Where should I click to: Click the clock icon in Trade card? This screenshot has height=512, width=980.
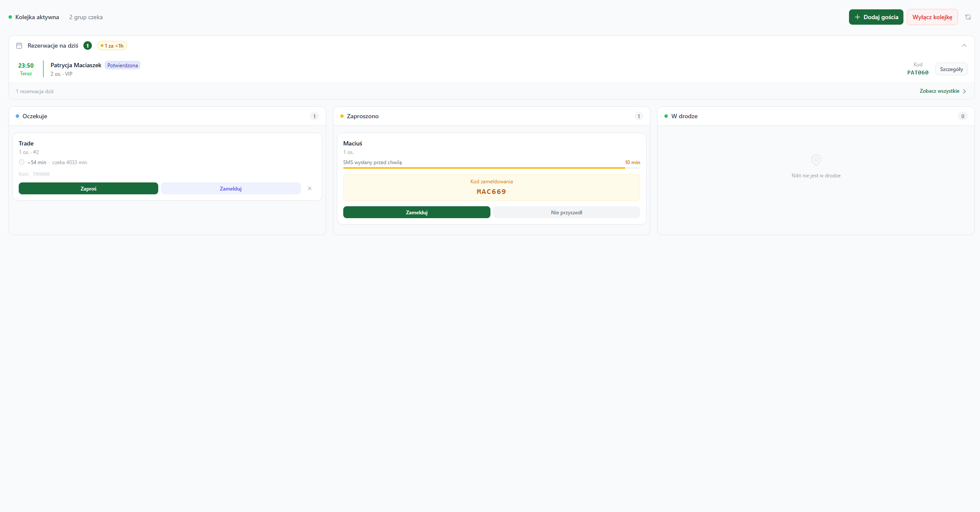coord(22,162)
